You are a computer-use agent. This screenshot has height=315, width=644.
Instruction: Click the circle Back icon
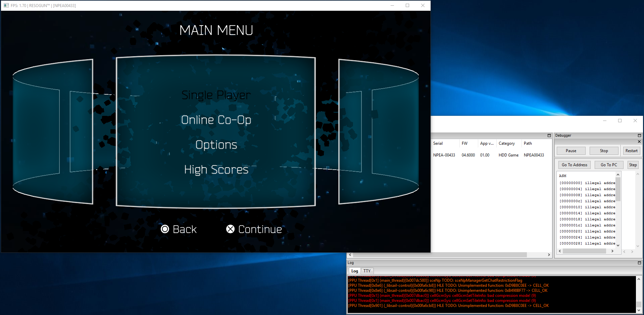tap(165, 229)
